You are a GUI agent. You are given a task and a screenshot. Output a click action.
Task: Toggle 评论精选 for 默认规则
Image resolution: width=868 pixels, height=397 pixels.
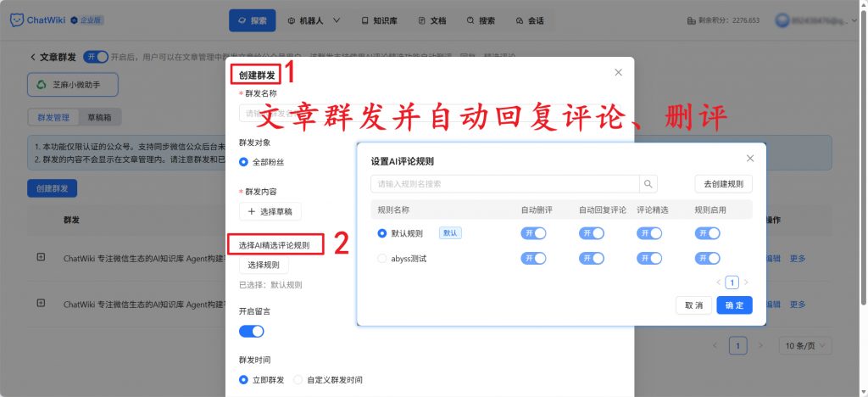pos(649,233)
